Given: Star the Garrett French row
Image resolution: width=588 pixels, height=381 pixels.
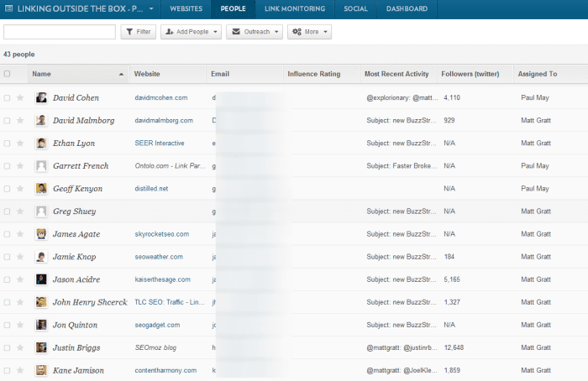Looking at the screenshot, I should tap(20, 166).
